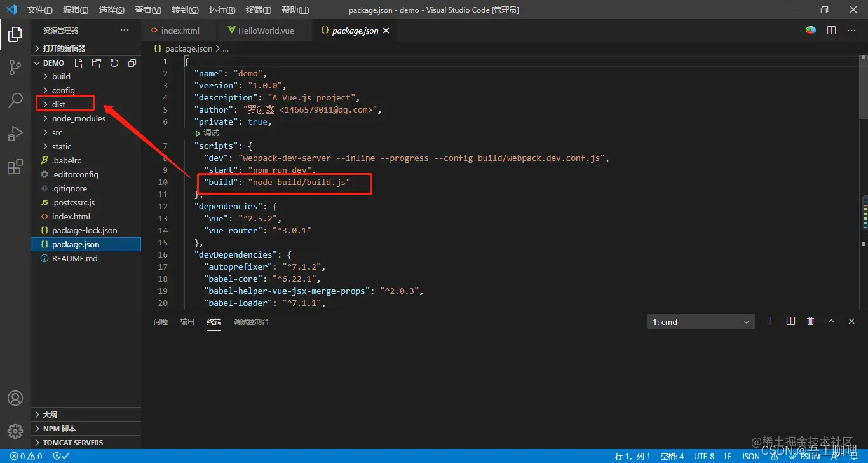Viewport: 868px width, 463px height.
Task: Close the package.json tab
Action: [x=386, y=31]
